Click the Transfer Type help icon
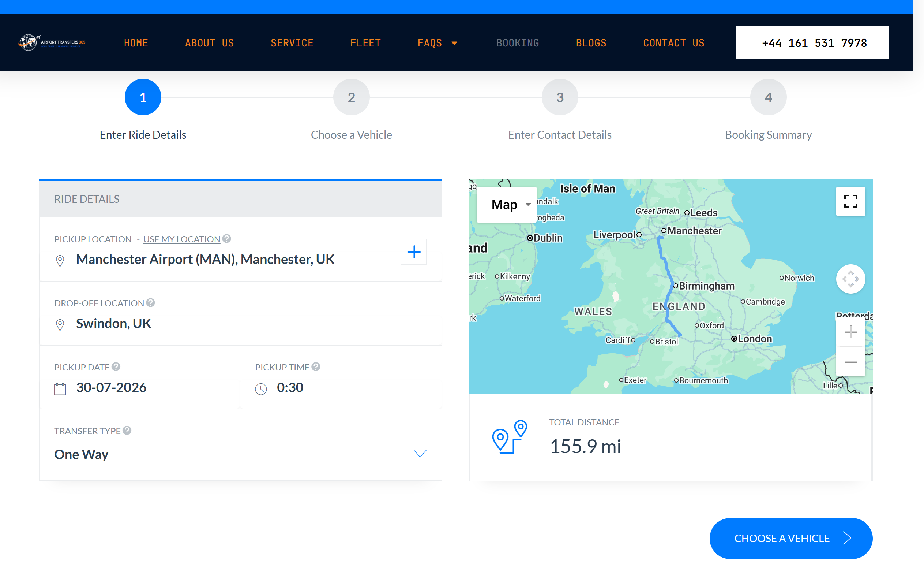The width and height of the screenshot is (924, 581). 127,431
